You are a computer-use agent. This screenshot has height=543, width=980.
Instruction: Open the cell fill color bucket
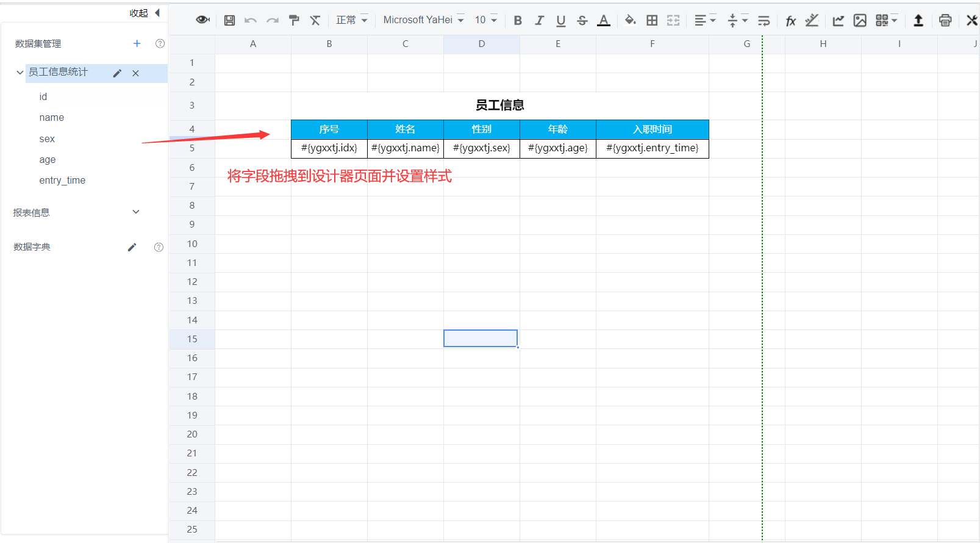pyautogui.click(x=631, y=20)
